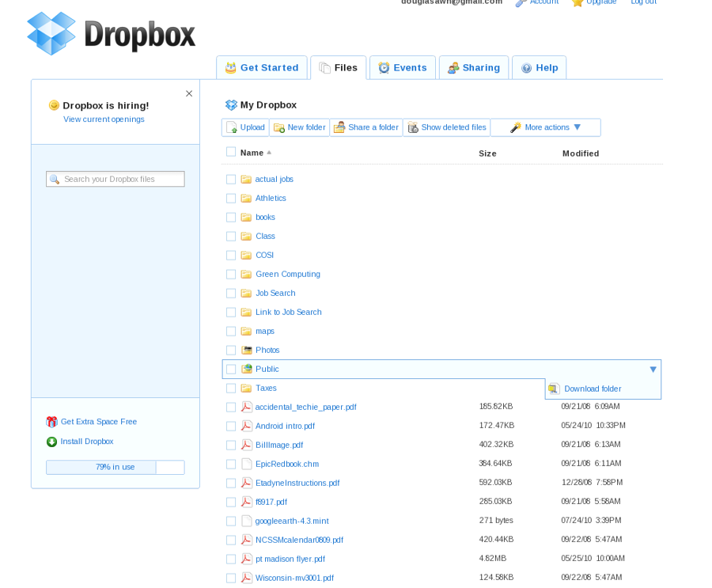This screenshot has width=712, height=588.
Task: Click the My Dropbox box icon
Action: (x=231, y=105)
